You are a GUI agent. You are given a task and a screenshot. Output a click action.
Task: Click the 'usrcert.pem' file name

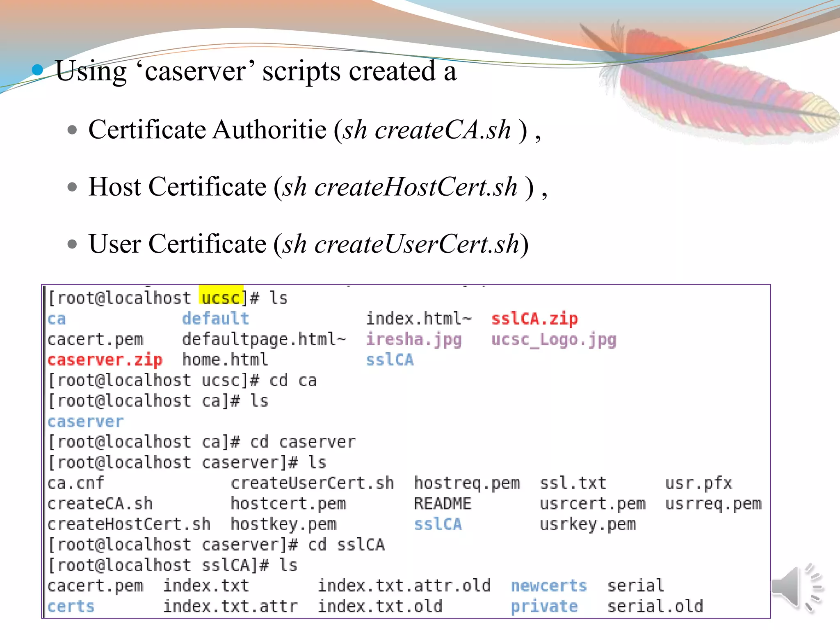[x=593, y=504]
